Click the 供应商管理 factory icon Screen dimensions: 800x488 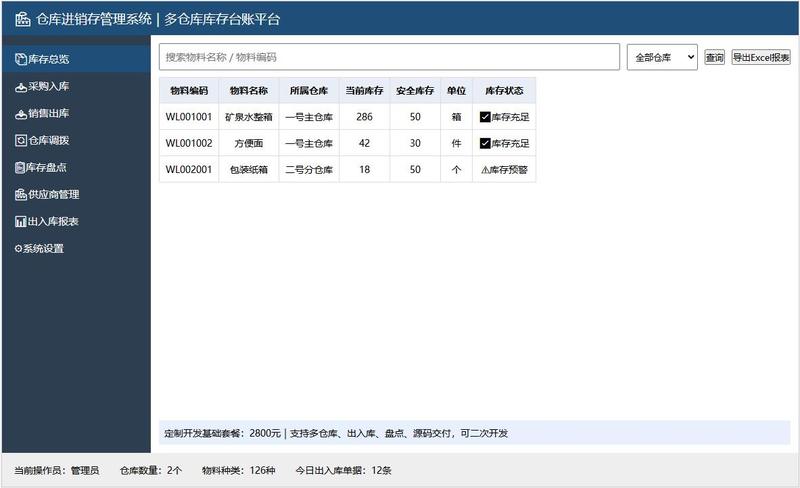(21, 194)
